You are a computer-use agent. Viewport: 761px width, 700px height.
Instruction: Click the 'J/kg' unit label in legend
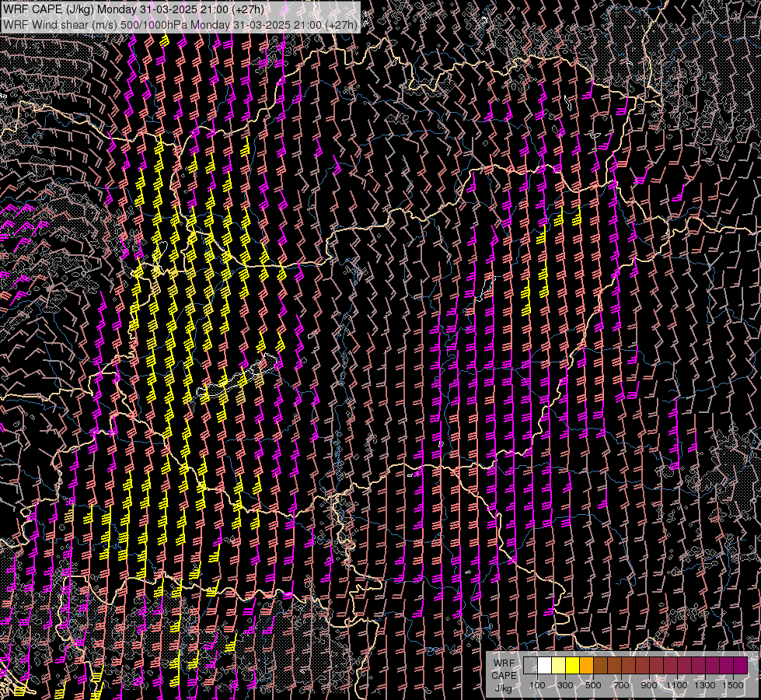[504, 688]
